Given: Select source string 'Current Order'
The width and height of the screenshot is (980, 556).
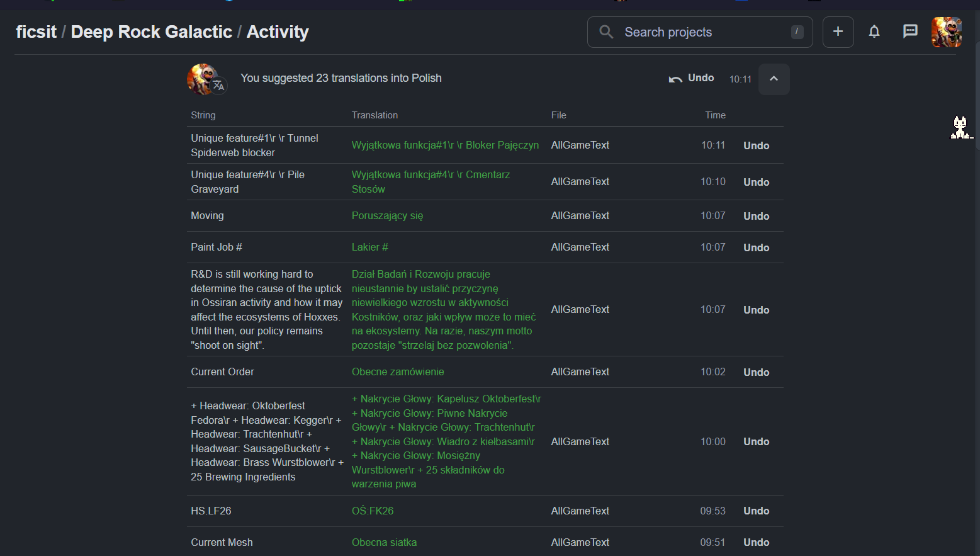Looking at the screenshot, I should click(x=222, y=372).
